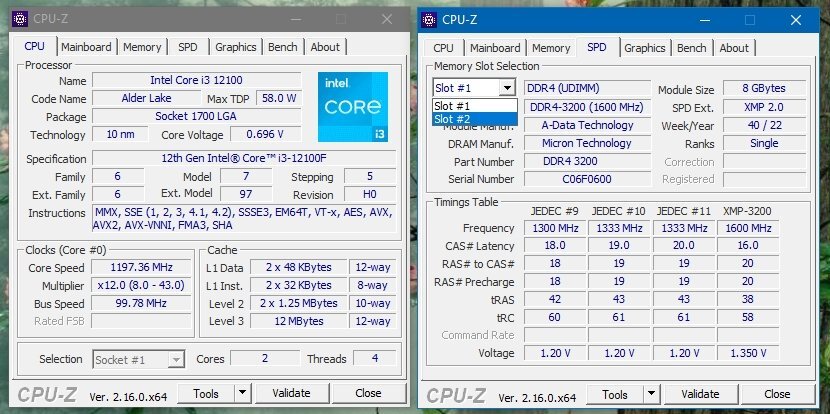The image size is (830, 414).
Task: Click the Cores count value 2
Action: click(x=265, y=358)
